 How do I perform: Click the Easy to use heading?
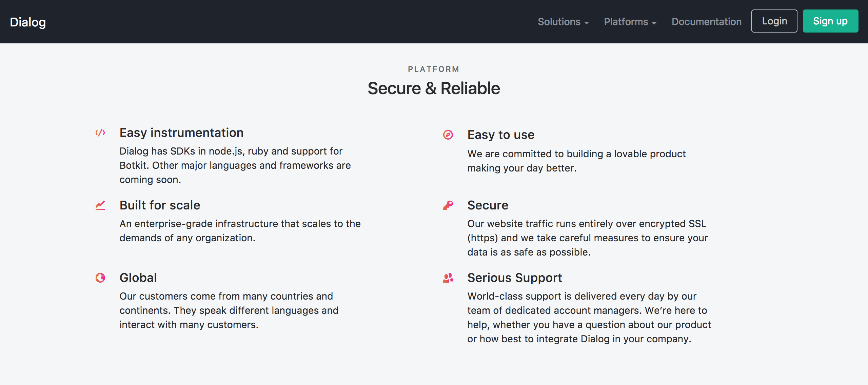501,135
